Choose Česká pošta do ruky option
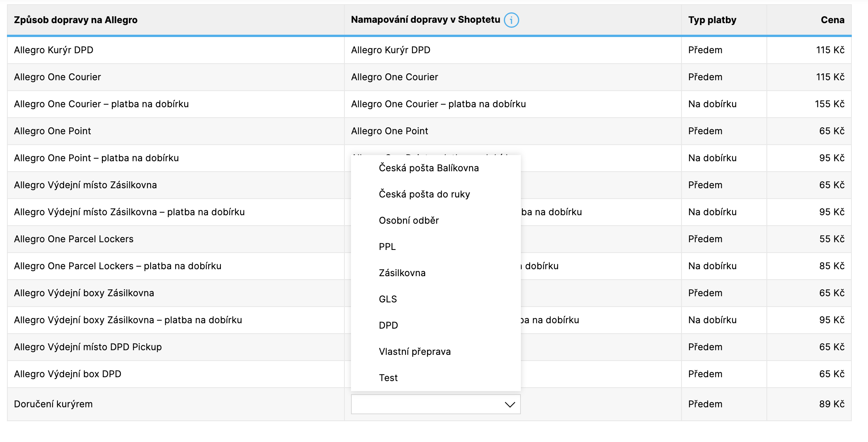868x442 pixels. pyautogui.click(x=424, y=194)
